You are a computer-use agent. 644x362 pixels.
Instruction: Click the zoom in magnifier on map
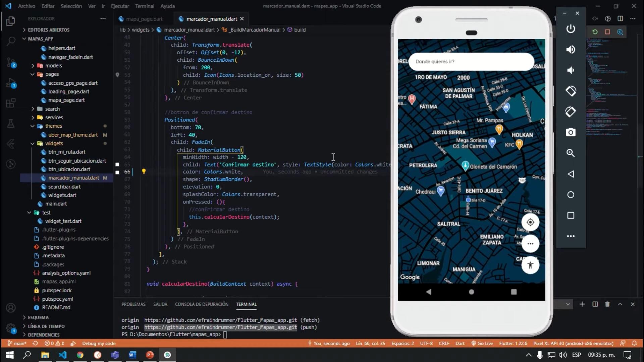570,153
